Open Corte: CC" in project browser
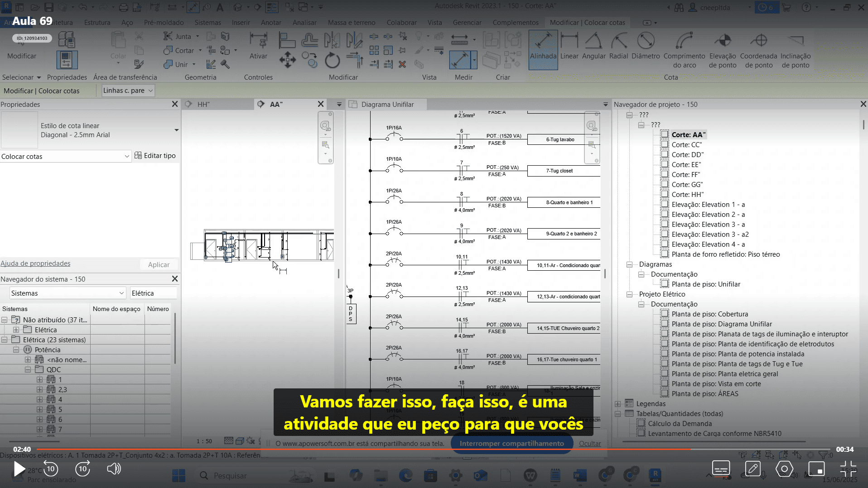 coord(686,145)
